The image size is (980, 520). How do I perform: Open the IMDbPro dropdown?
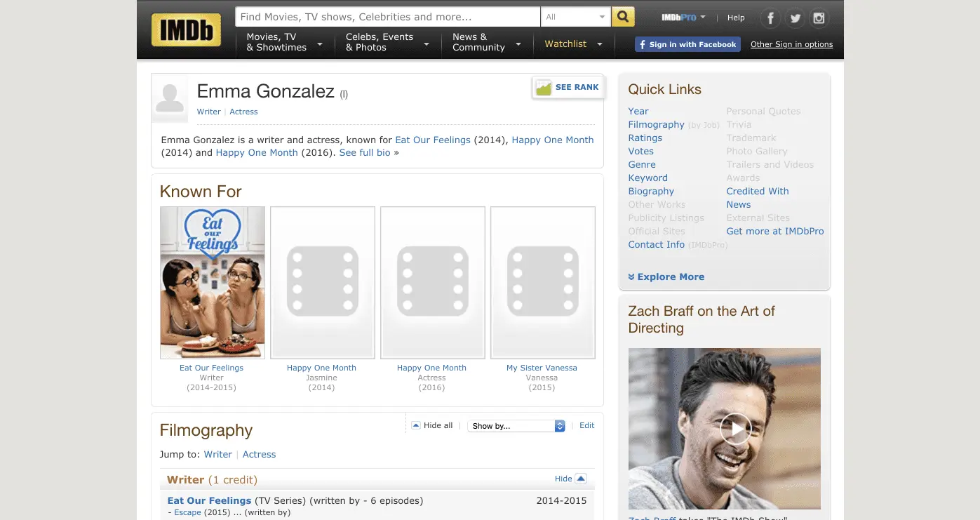(683, 18)
